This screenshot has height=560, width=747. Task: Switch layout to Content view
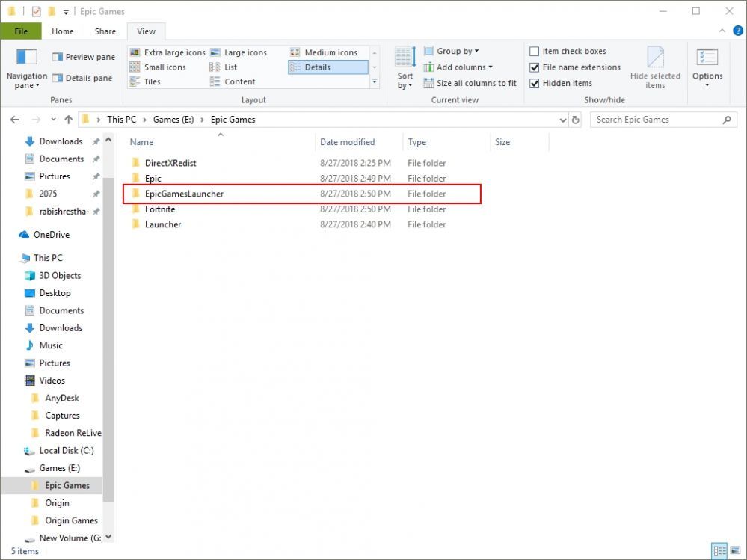pyautogui.click(x=233, y=81)
